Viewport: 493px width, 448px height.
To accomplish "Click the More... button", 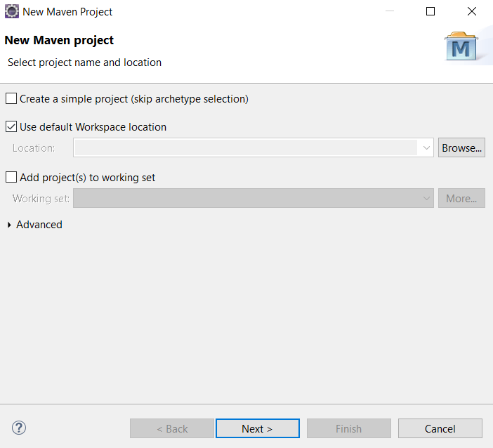I will point(461,198).
